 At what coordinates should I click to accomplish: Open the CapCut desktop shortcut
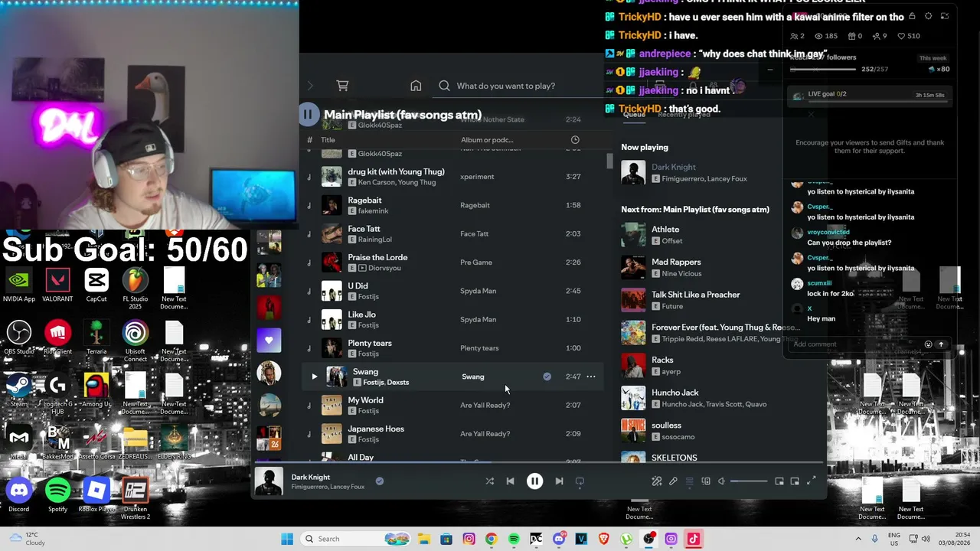tap(96, 285)
